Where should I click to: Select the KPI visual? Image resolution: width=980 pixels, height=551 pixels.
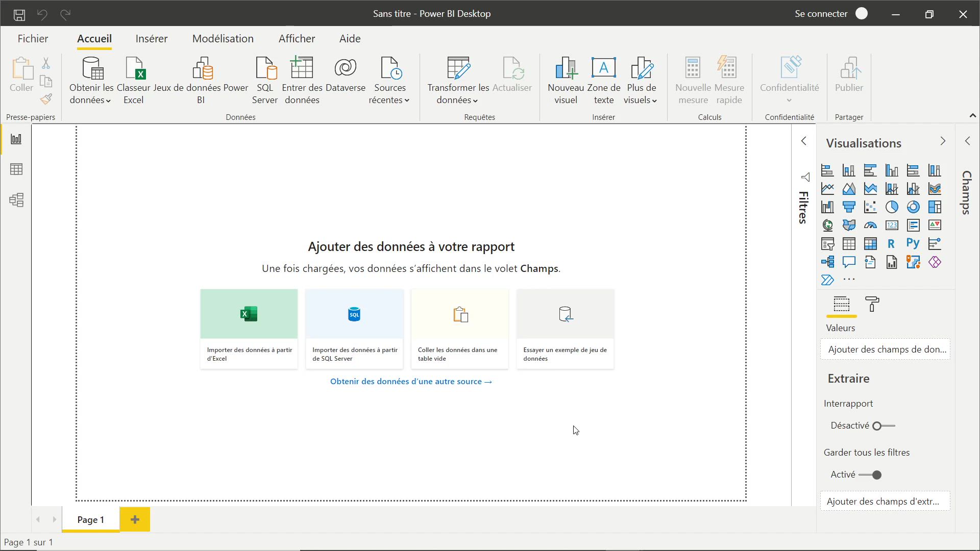(x=935, y=225)
